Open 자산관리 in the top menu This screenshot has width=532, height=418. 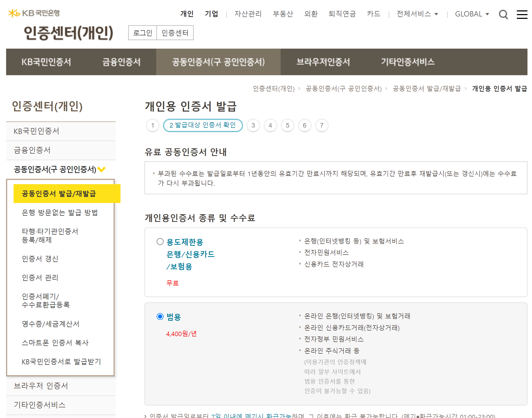248,14
